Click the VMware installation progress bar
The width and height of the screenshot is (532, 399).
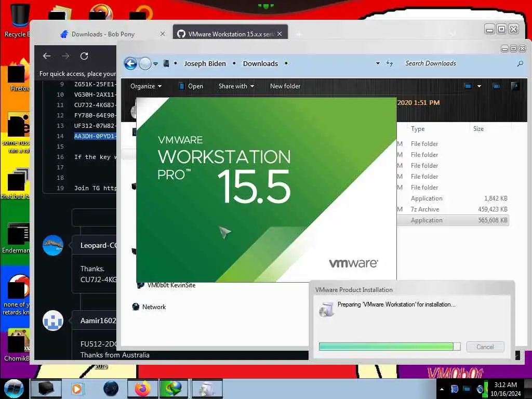pyautogui.click(x=390, y=347)
